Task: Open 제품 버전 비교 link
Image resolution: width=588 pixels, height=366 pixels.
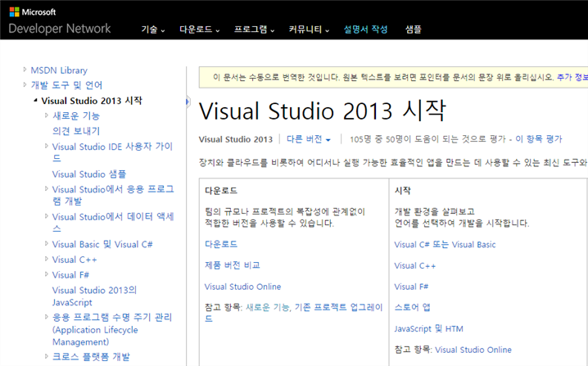Action: pyautogui.click(x=232, y=265)
